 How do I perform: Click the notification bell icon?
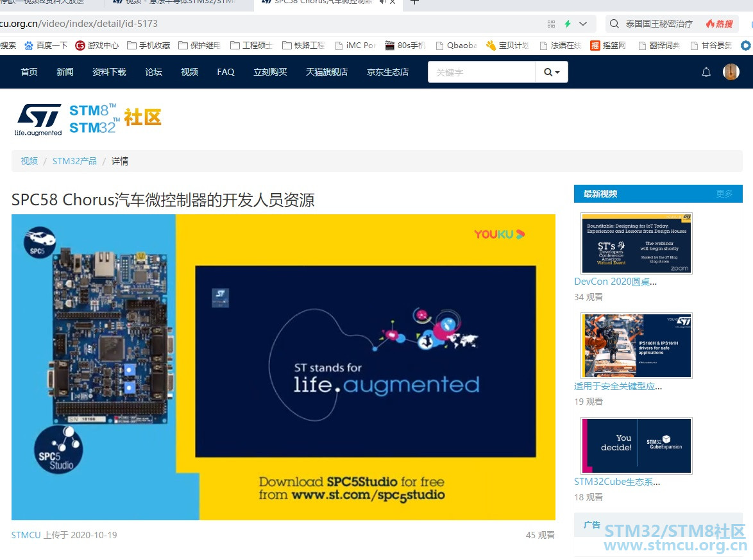(706, 72)
